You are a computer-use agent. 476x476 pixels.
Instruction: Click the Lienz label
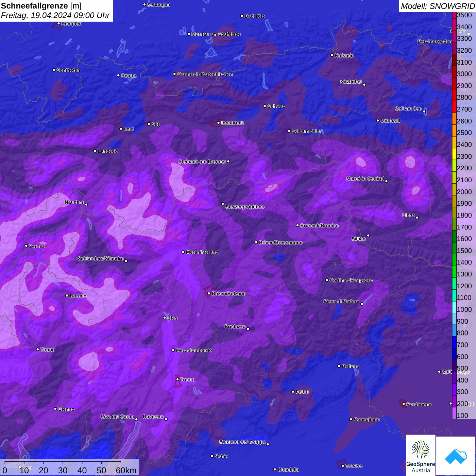pos(408,215)
